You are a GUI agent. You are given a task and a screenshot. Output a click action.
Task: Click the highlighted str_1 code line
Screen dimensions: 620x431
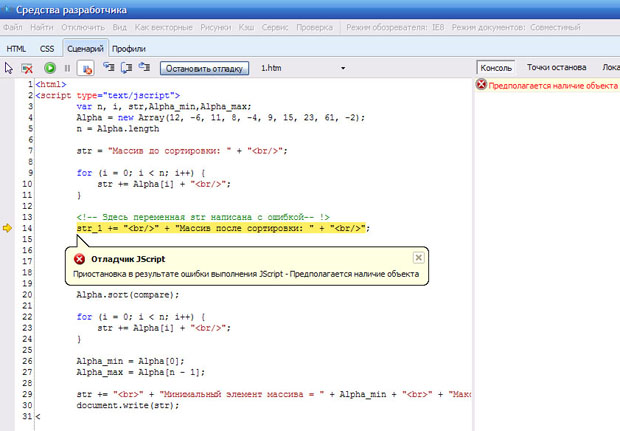click(223, 228)
